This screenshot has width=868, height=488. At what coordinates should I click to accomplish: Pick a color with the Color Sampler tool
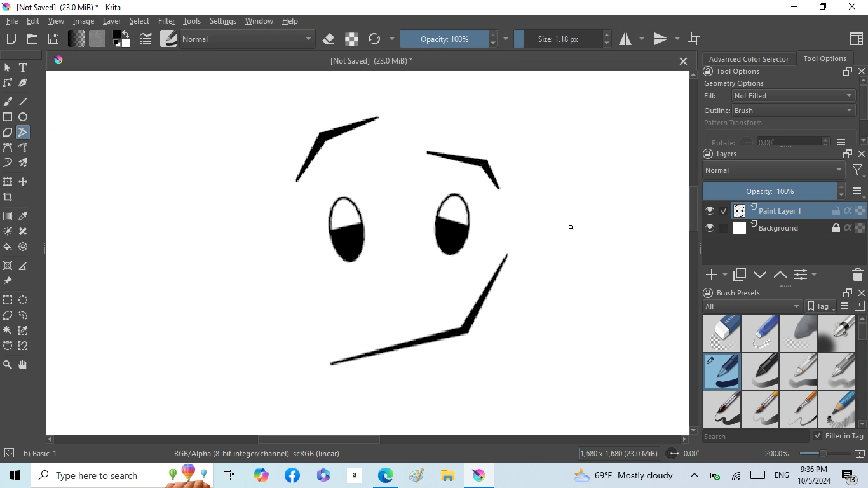(23, 216)
